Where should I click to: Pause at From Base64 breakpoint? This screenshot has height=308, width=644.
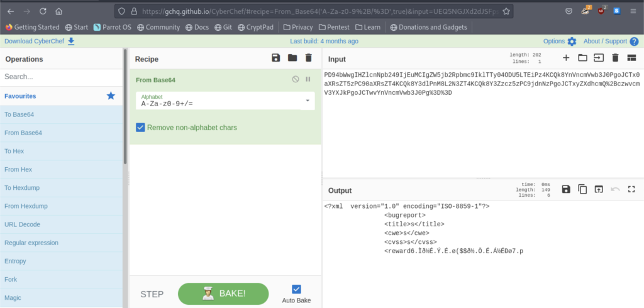[308, 79]
